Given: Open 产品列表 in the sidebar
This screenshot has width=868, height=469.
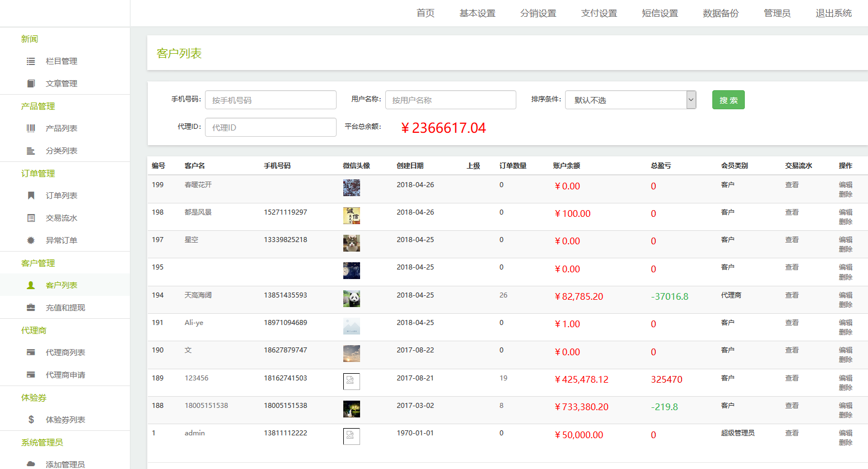Looking at the screenshot, I should pyautogui.click(x=62, y=128).
